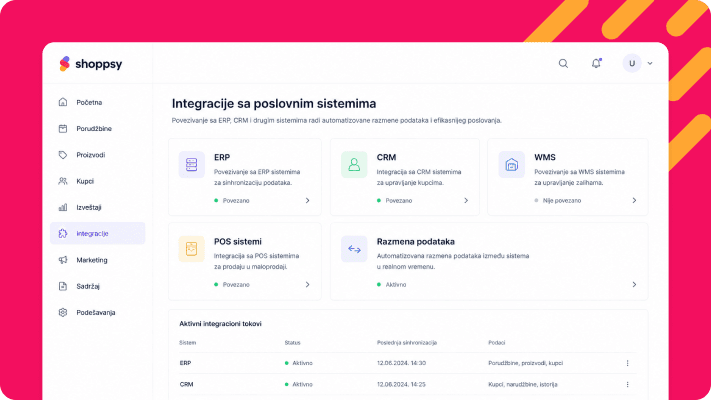Click the Marketing megaphone icon
Image resolution: width=711 pixels, height=400 pixels.
(x=63, y=260)
